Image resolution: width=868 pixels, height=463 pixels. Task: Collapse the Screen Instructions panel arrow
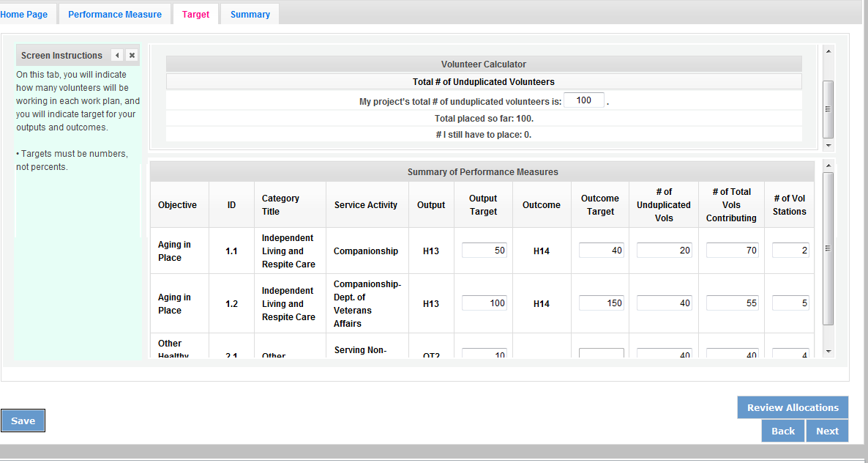point(117,56)
